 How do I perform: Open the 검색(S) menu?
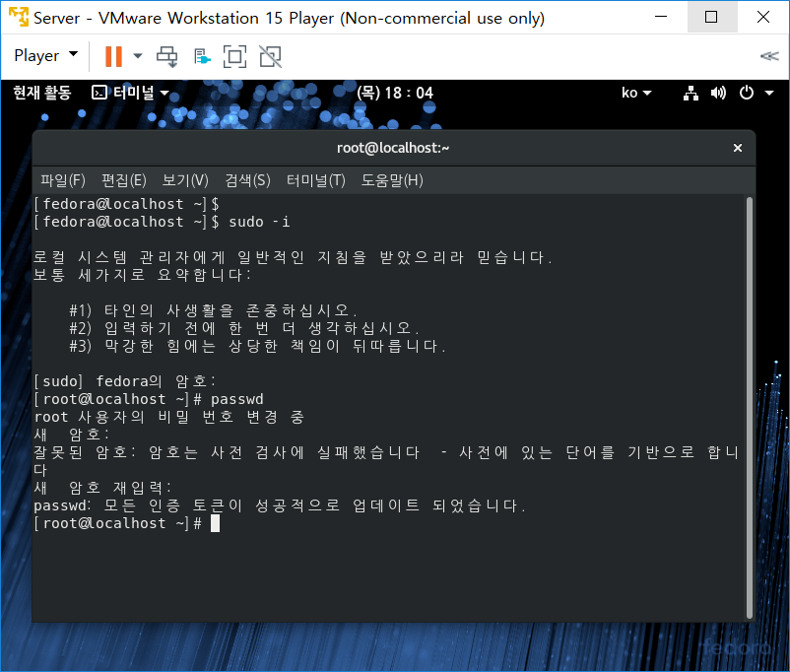[x=247, y=180]
